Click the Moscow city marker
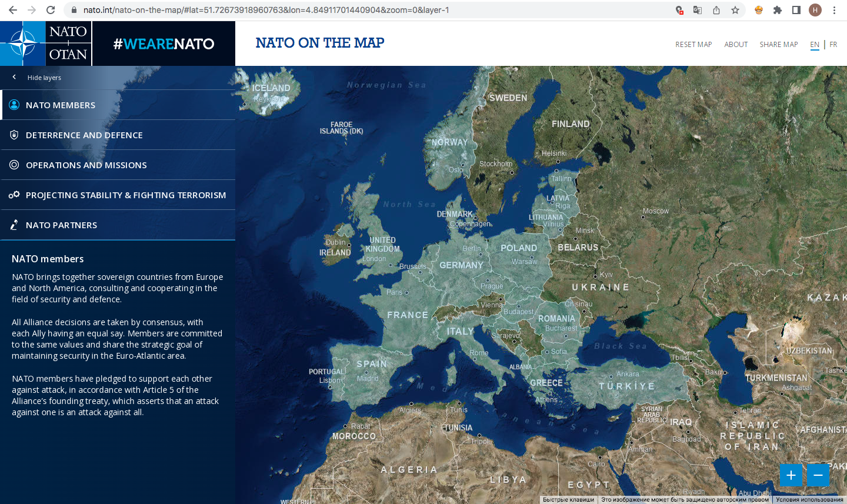 [x=643, y=218]
